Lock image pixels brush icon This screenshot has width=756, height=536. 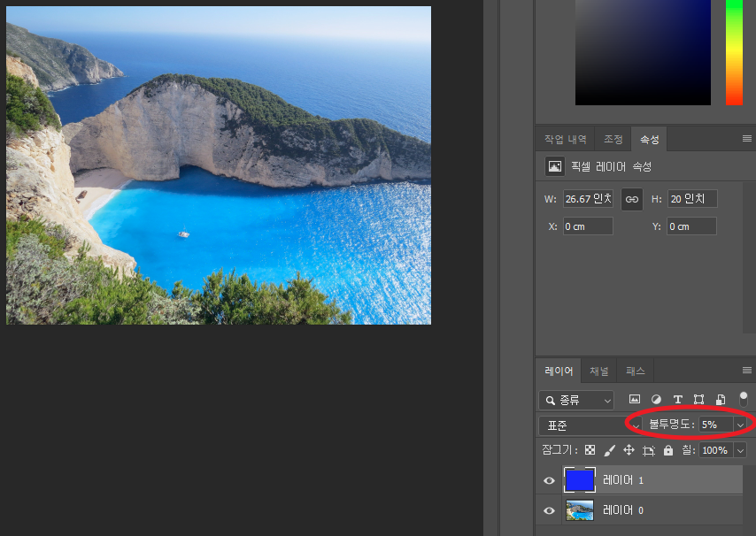click(609, 450)
